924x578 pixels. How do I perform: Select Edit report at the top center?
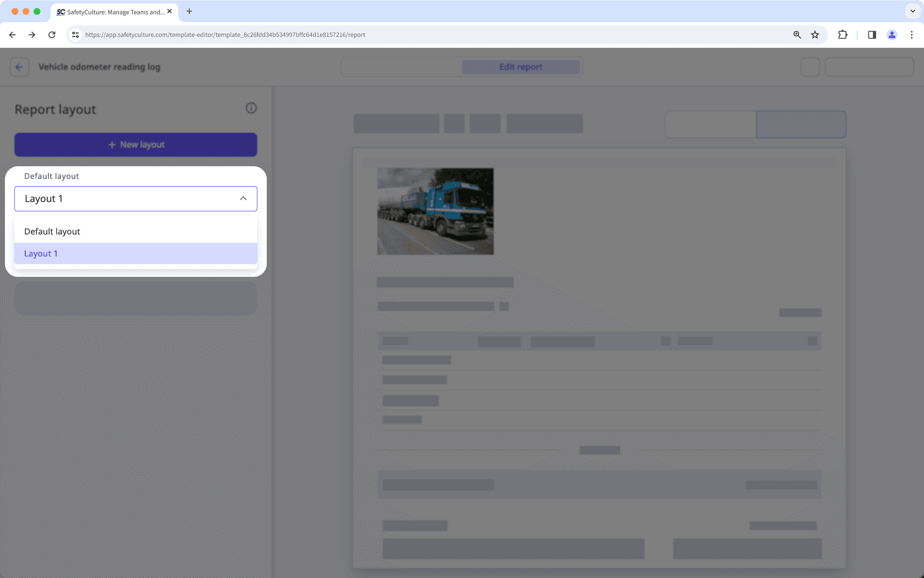click(x=520, y=67)
